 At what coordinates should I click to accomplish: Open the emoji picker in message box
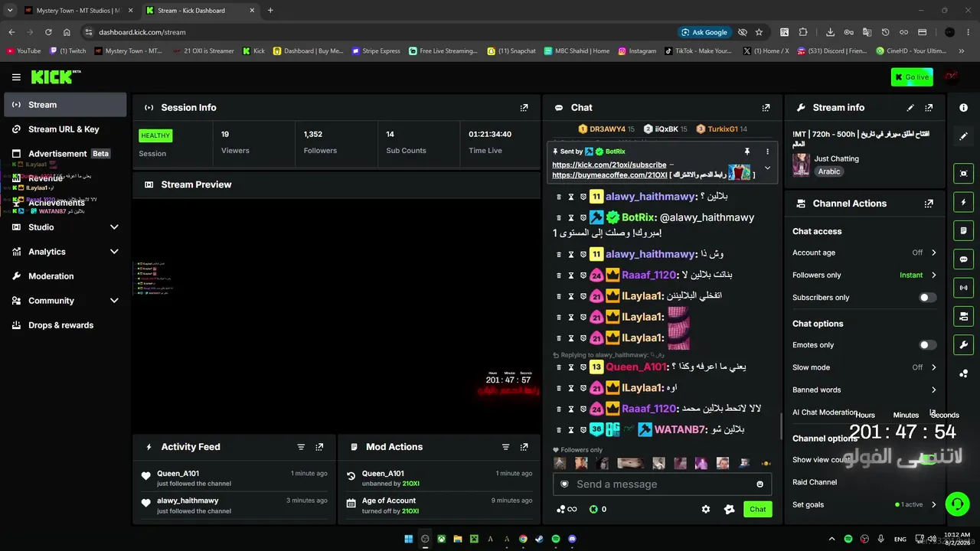(x=759, y=484)
